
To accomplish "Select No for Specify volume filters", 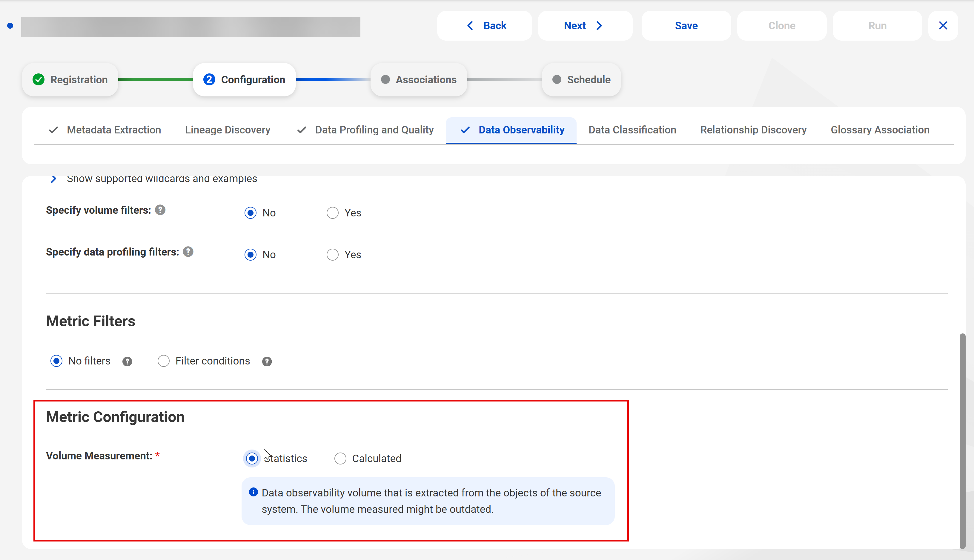I will (x=251, y=213).
